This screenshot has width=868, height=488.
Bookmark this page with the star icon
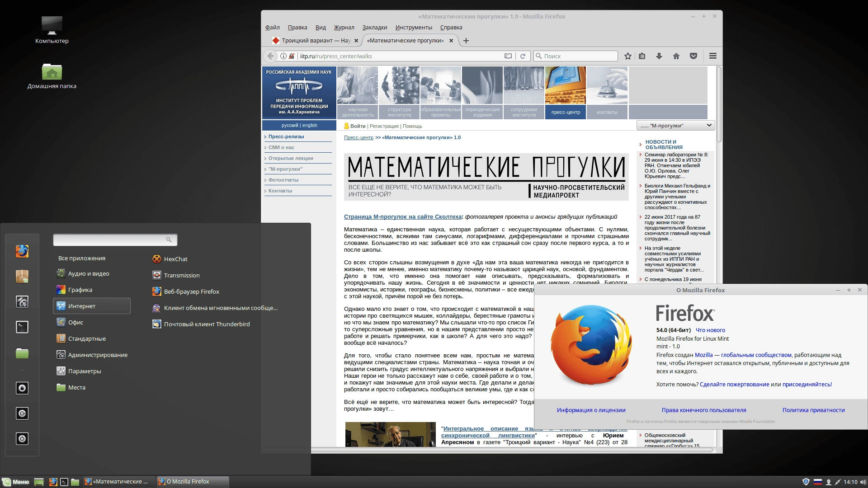[x=628, y=56]
